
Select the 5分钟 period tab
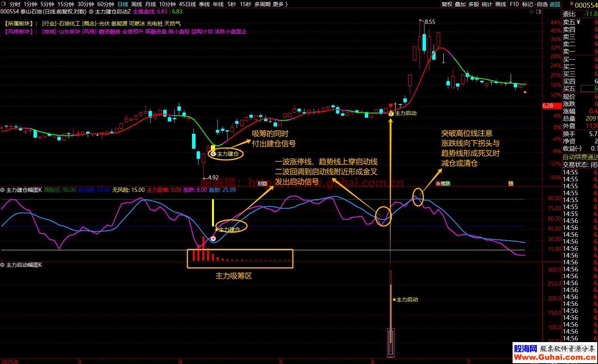pyautogui.click(x=47, y=4)
